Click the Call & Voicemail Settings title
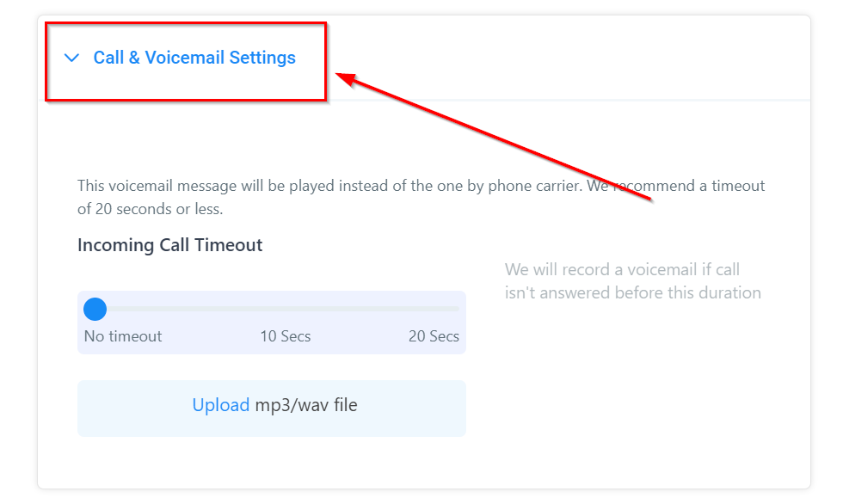843x504 pixels. point(194,58)
